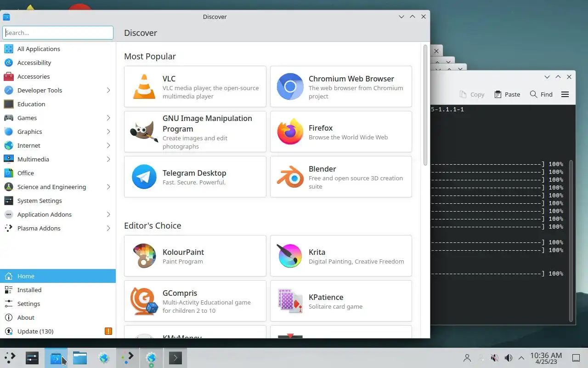Go to the Home page in Discover
This screenshot has height=368, width=588.
pyautogui.click(x=58, y=276)
